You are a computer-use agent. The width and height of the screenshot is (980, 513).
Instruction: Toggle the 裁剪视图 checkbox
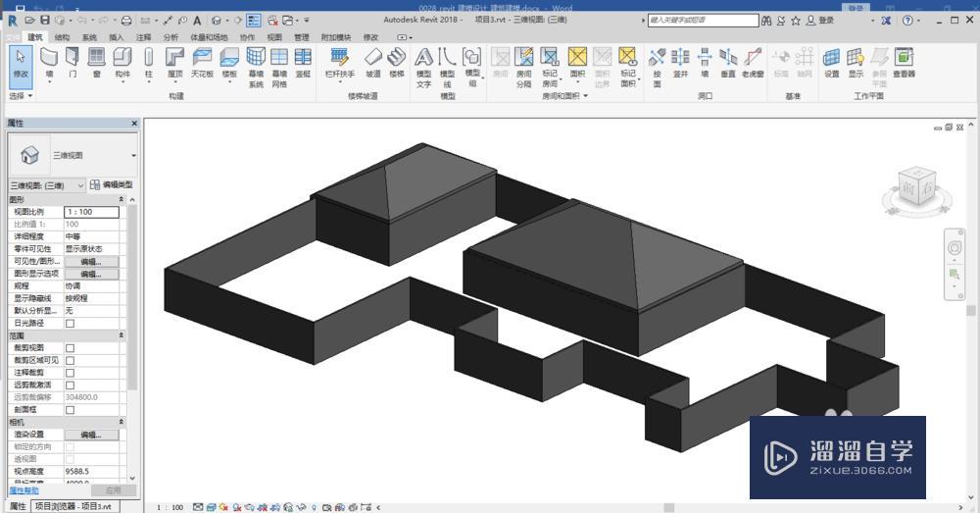pyautogui.click(x=70, y=348)
